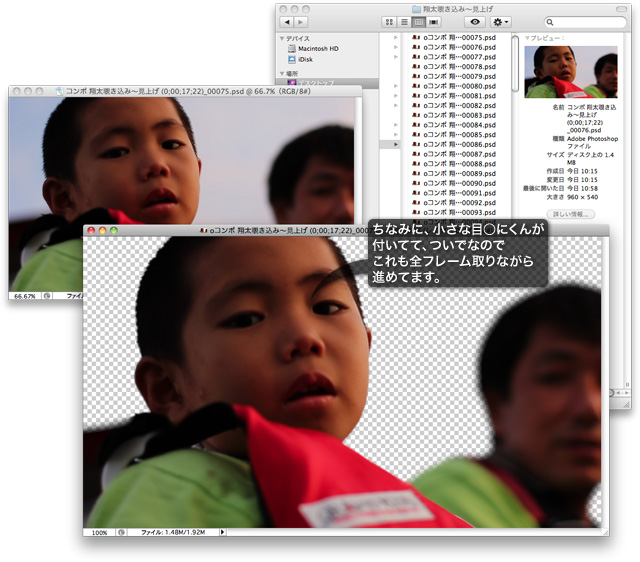Click ファイル: 1.48M/1.92M status text
Viewport: 640px width, 562px height.
pyautogui.click(x=173, y=533)
